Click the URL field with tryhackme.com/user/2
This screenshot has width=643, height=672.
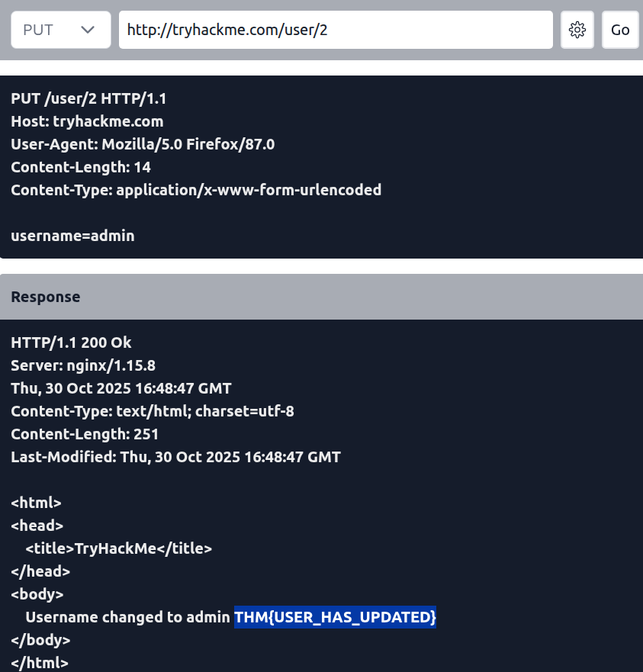click(x=336, y=30)
